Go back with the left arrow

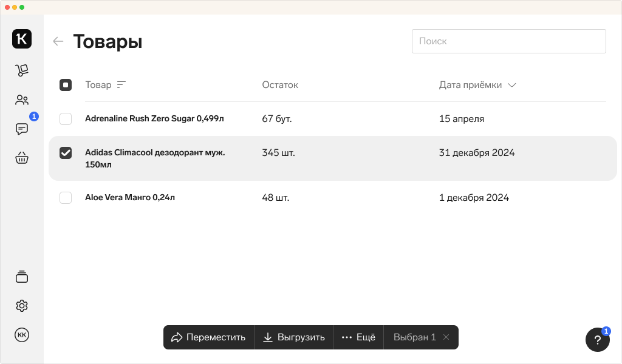(x=58, y=41)
